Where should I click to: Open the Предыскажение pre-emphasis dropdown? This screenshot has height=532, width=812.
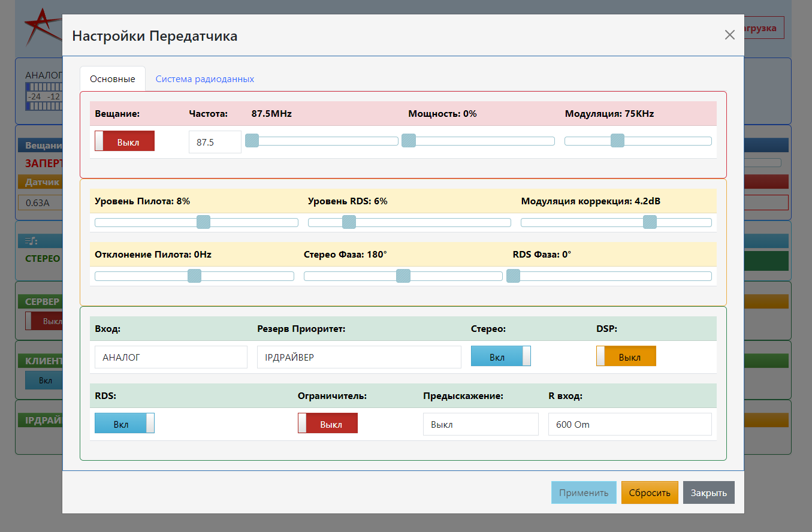point(480,424)
